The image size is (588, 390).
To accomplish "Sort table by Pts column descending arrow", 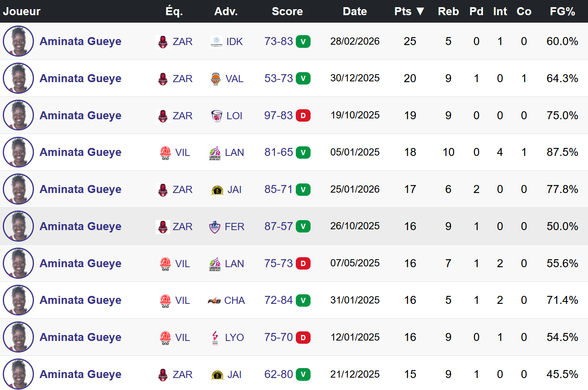I will (420, 11).
